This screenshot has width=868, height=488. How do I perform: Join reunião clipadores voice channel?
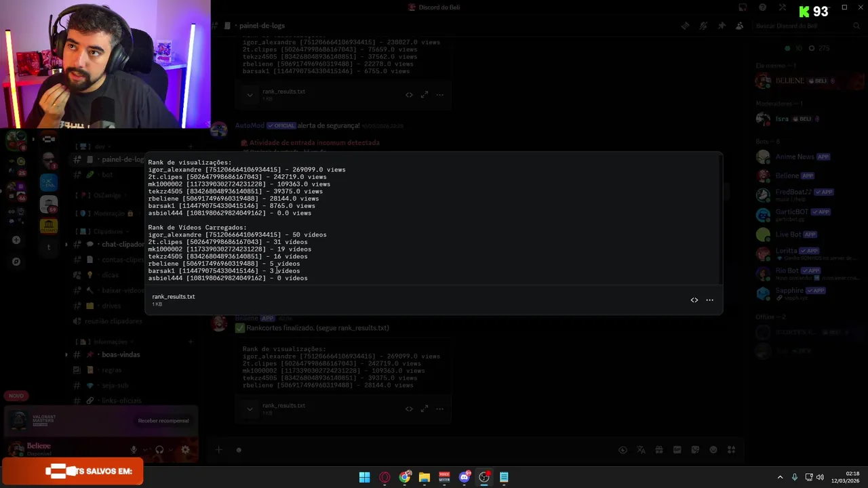point(108,321)
